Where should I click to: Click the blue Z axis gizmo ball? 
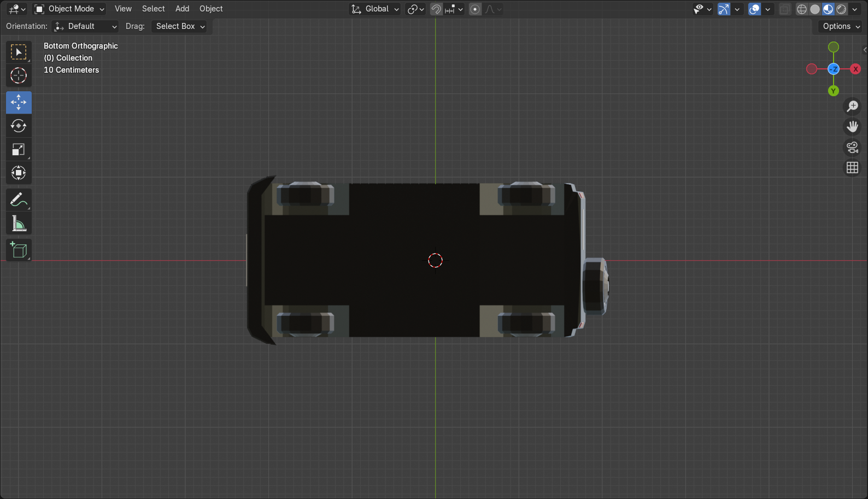(834, 69)
